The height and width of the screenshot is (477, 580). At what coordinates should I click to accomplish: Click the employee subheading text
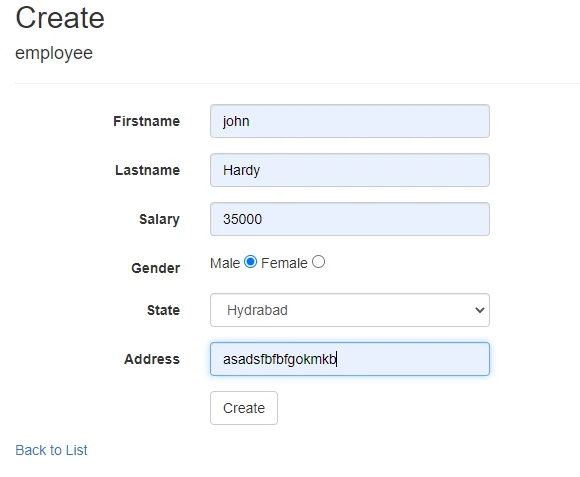click(x=54, y=53)
